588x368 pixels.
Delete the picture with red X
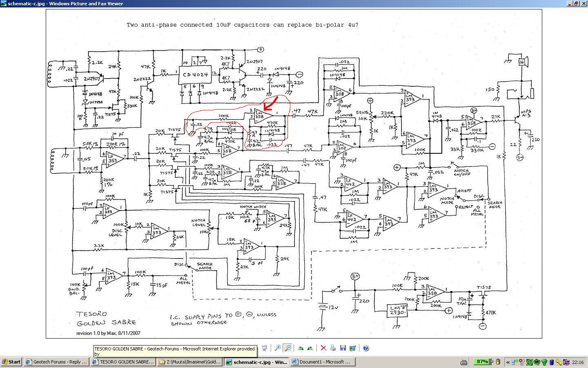pyautogui.click(x=323, y=348)
